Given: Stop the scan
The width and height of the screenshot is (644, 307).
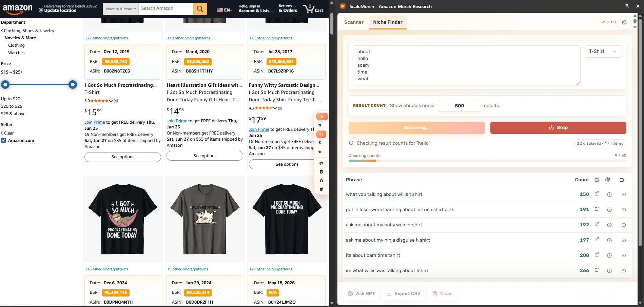Looking at the screenshot, I should pos(558,128).
